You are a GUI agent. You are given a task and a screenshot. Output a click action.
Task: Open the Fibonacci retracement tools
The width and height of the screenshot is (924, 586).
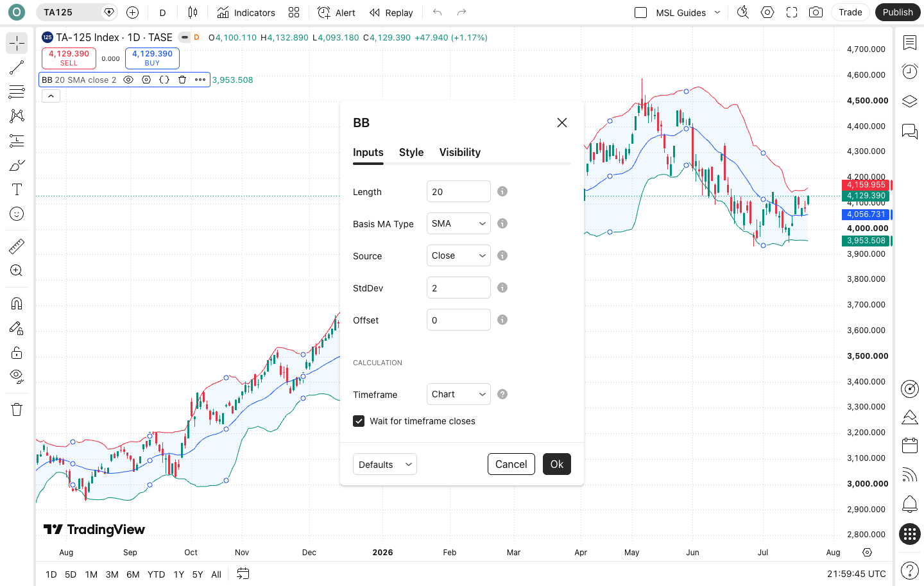[x=17, y=92]
